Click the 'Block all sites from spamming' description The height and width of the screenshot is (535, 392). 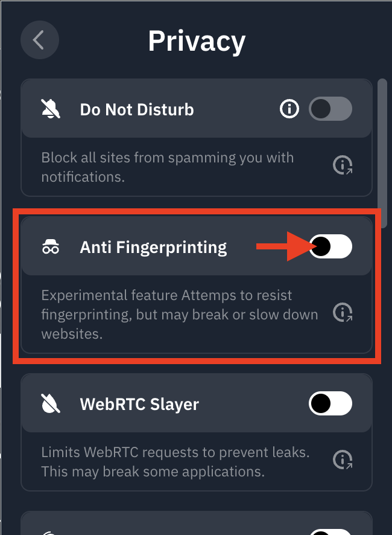pyautogui.click(x=167, y=167)
